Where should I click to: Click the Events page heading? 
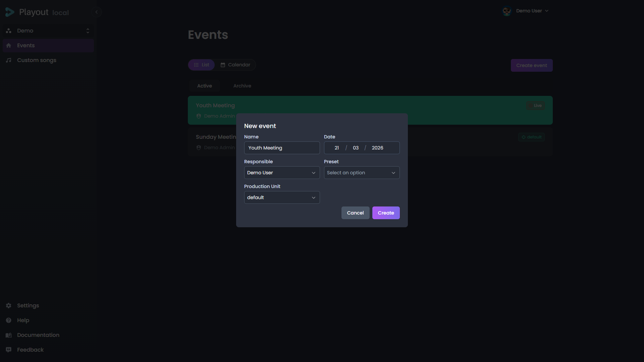pyautogui.click(x=208, y=35)
